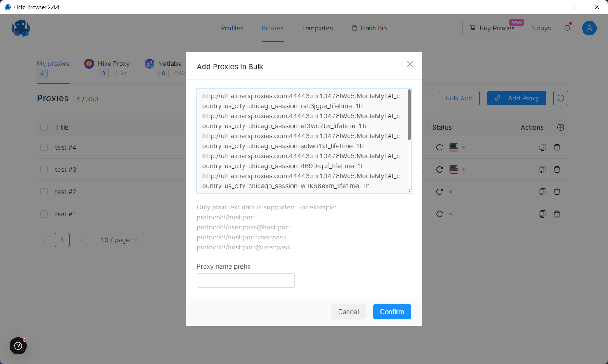Copy the test #2 proxy
The image size is (608, 364).
pos(542,192)
